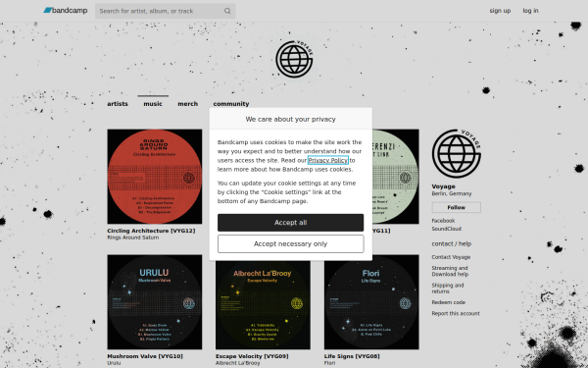Open Circling Architecture red album cover
The height and width of the screenshot is (368, 588).
(x=155, y=177)
